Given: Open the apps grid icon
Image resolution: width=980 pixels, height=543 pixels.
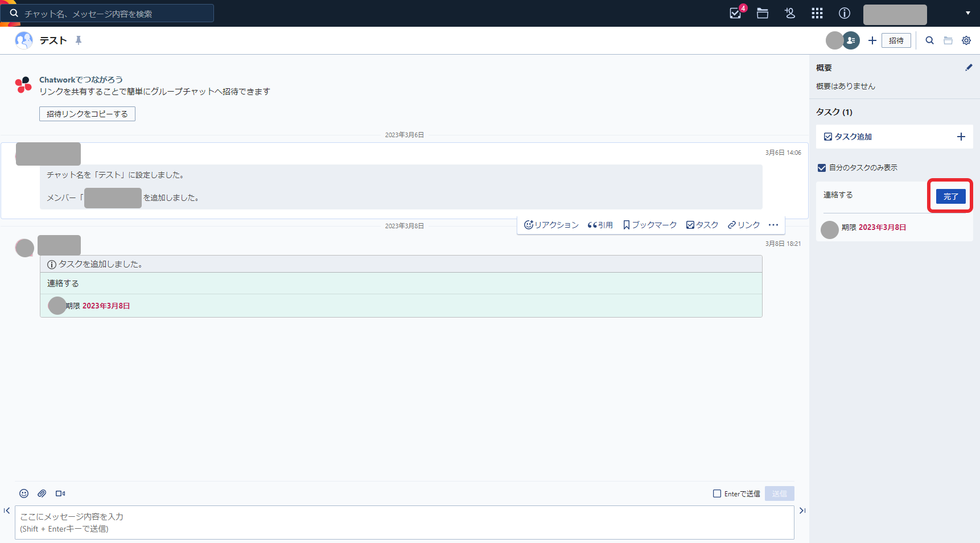Looking at the screenshot, I should click(x=817, y=13).
